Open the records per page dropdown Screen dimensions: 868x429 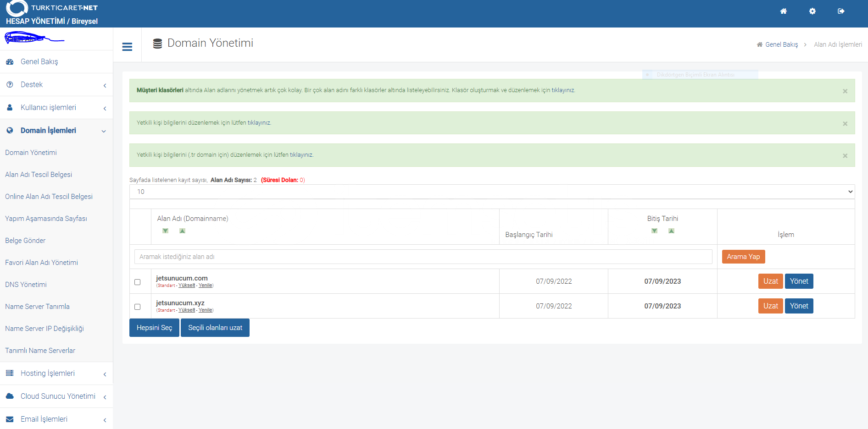(x=492, y=192)
